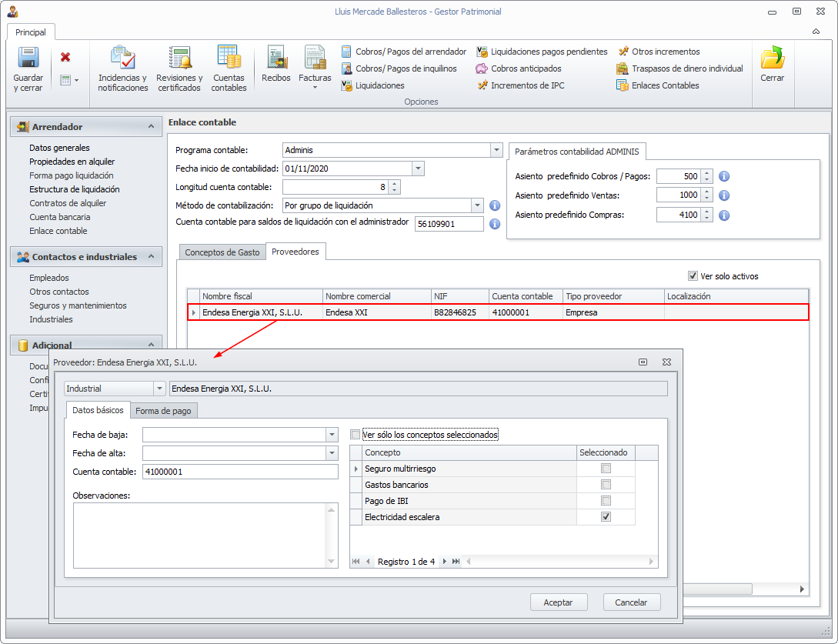
Task: Switch to the Principal ribbon tab
Action: tap(31, 32)
